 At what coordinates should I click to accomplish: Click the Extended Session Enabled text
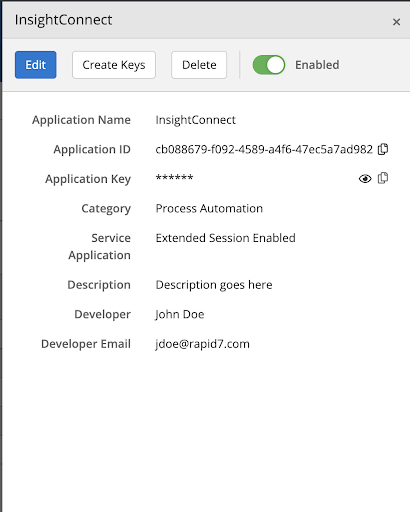pos(226,238)
